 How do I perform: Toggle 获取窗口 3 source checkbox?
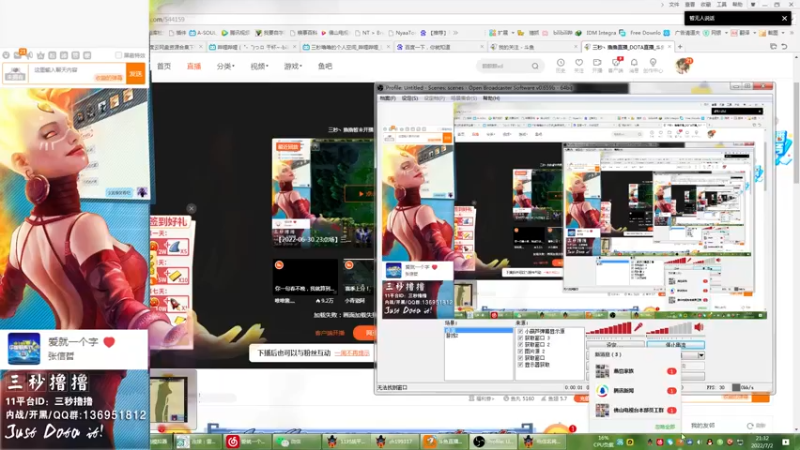[x=520, y=338]
